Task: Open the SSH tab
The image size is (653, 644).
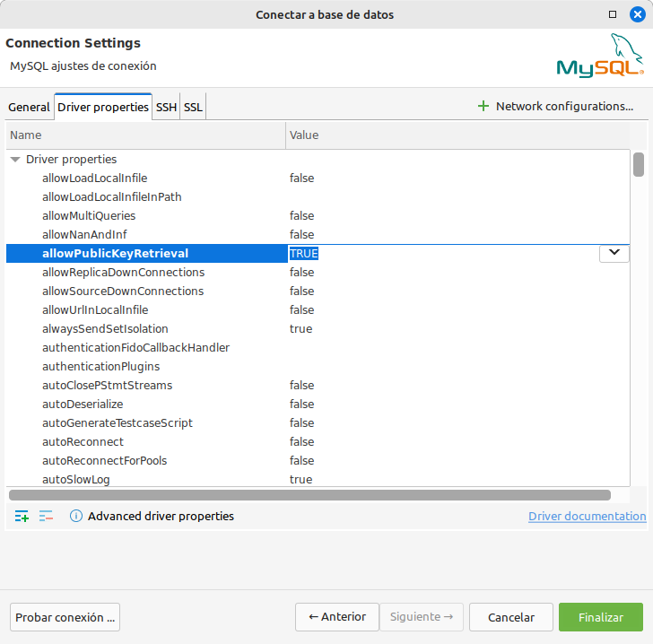Action: [x=166, y=107]
